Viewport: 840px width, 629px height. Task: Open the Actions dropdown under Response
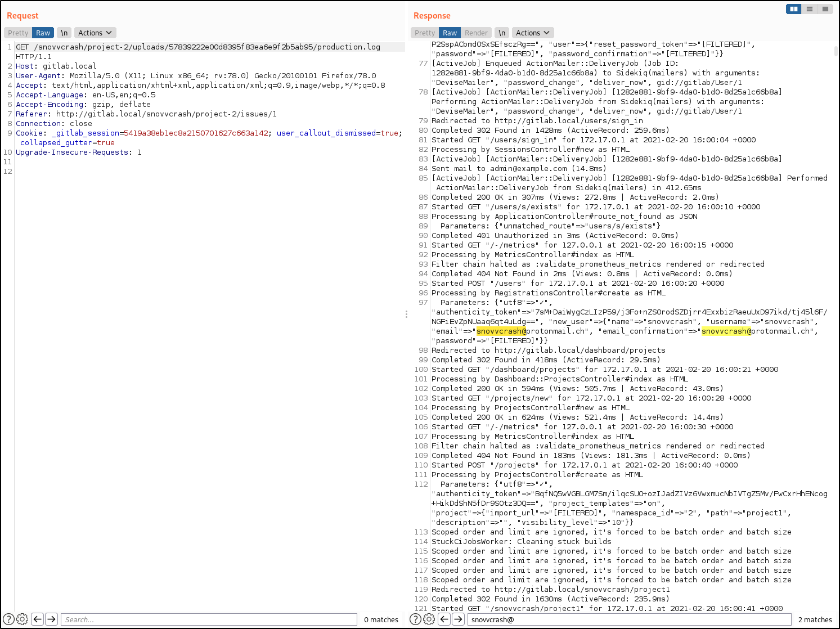(x=532, y=32)
